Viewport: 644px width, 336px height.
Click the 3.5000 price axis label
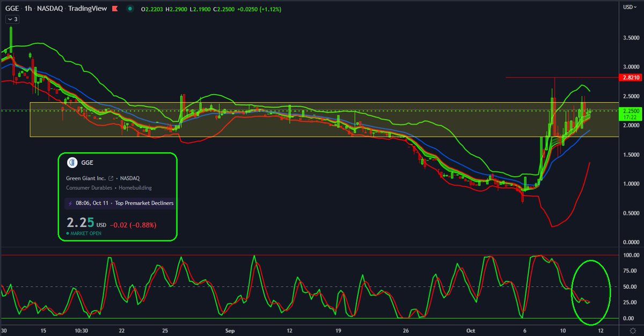[630, 38]
